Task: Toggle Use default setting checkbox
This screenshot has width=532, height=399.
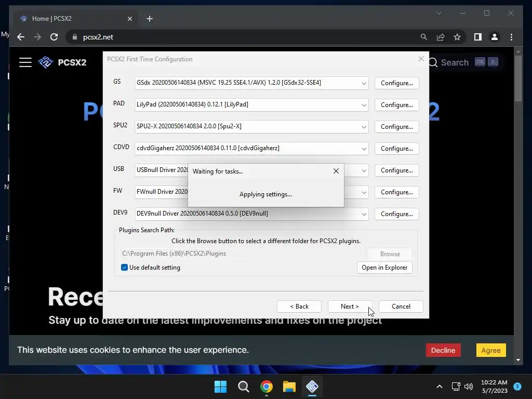Action: [x=124, y=268]
